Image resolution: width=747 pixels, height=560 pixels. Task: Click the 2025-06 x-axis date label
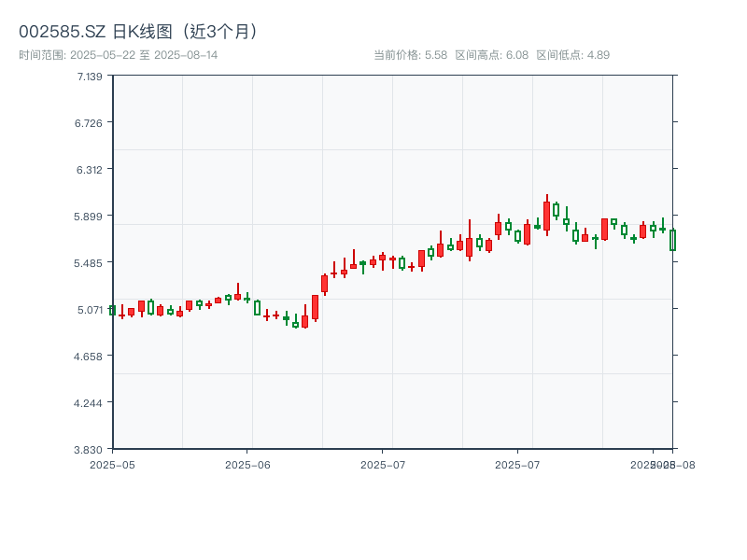(247, 464)
